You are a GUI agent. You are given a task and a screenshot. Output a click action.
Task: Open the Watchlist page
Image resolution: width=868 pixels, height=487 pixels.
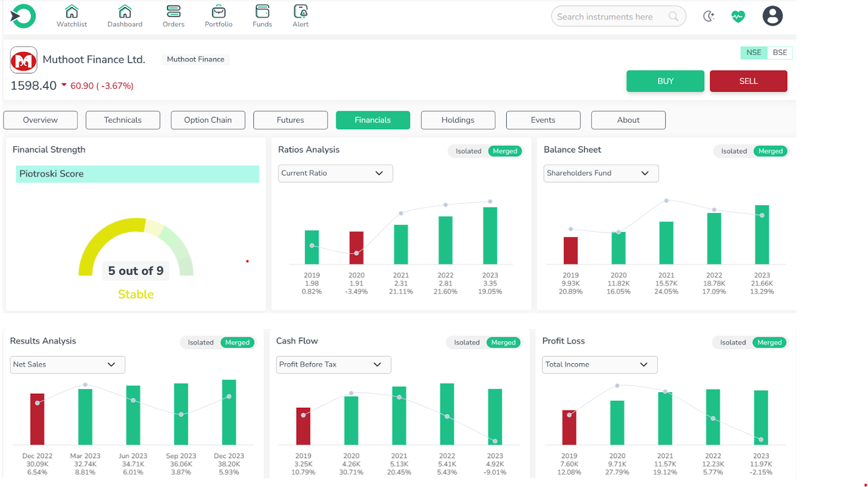click(x=72, y=16)
